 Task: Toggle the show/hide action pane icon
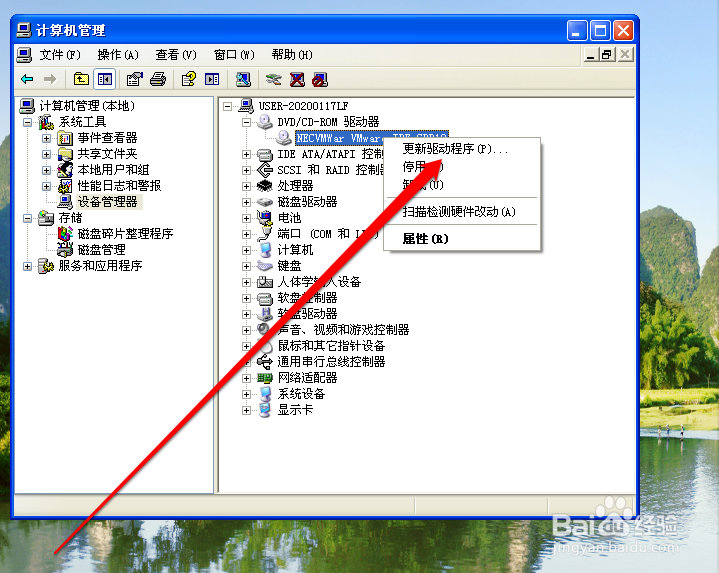coord(212,79)
